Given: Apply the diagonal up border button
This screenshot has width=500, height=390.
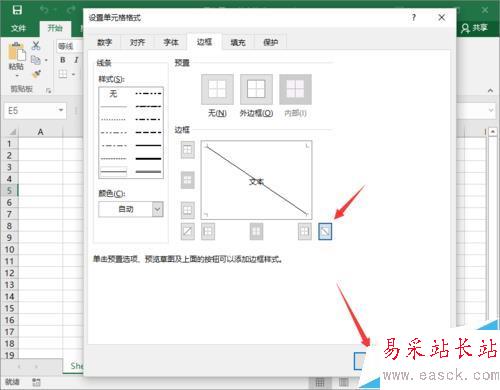Looking at the screenshot, I should click(x=187, y=231).
